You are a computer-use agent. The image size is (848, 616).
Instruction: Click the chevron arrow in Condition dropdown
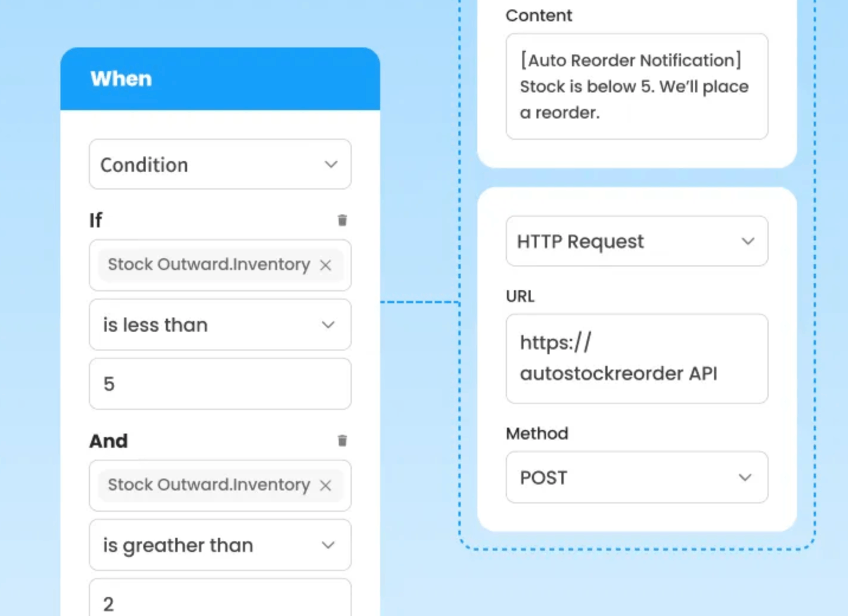(331, 165)
